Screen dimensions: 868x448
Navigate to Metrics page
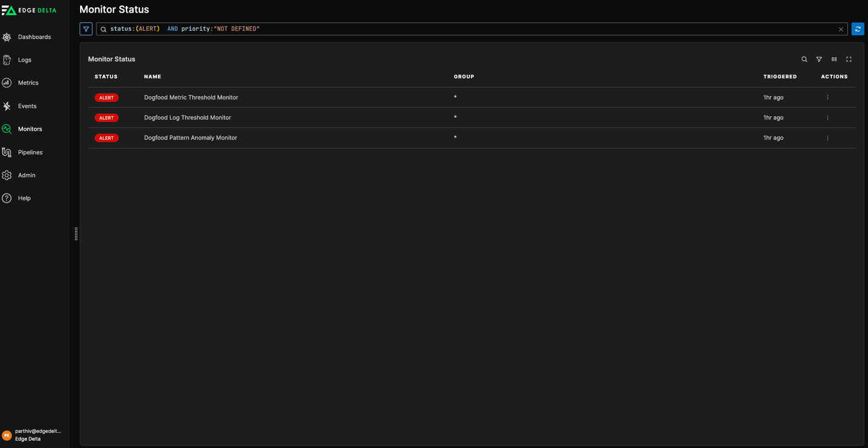click(28, 83)
